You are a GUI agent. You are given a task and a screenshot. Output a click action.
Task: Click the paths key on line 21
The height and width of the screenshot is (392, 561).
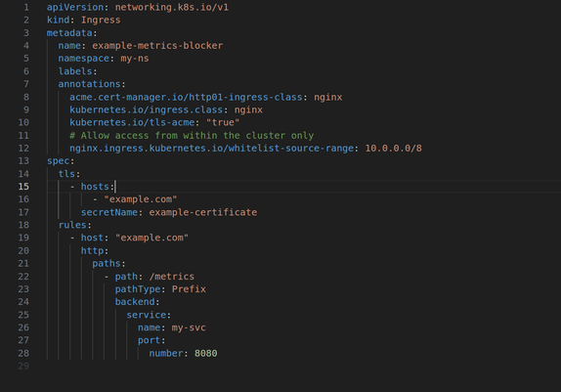click(x=107, y=264)
